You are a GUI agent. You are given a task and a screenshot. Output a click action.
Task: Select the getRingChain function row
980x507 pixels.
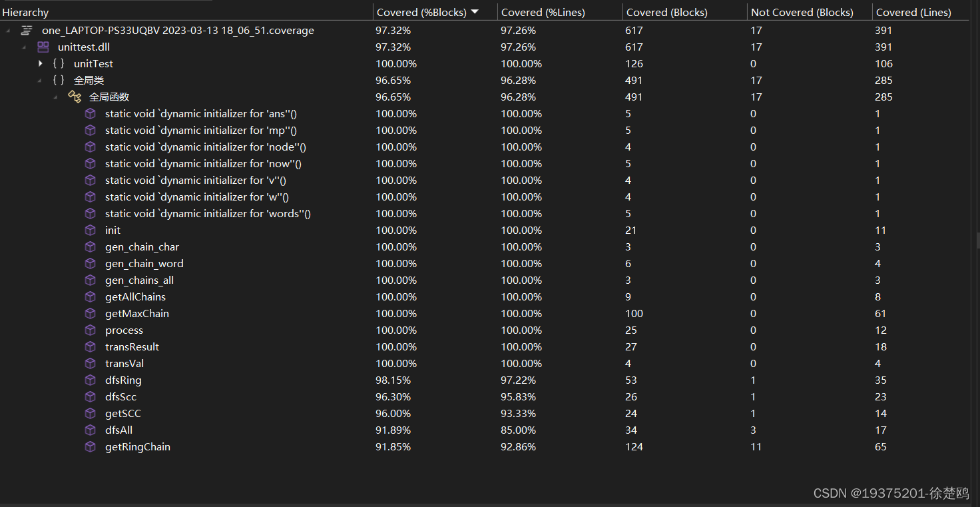point(485,447)
